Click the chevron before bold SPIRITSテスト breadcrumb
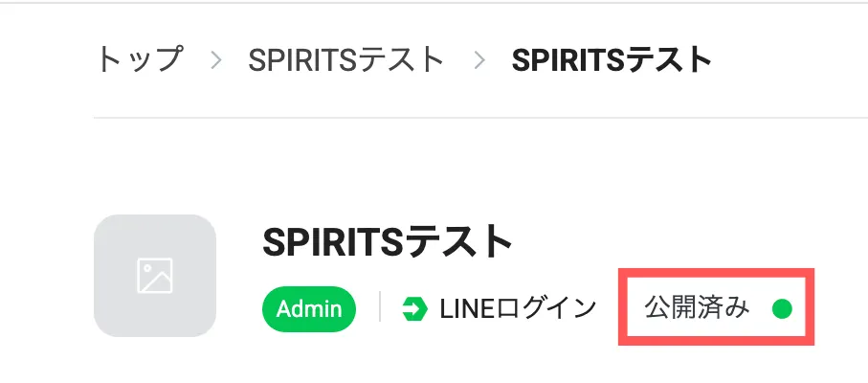The height and width of the screenshot is (383, 868). 479,61
